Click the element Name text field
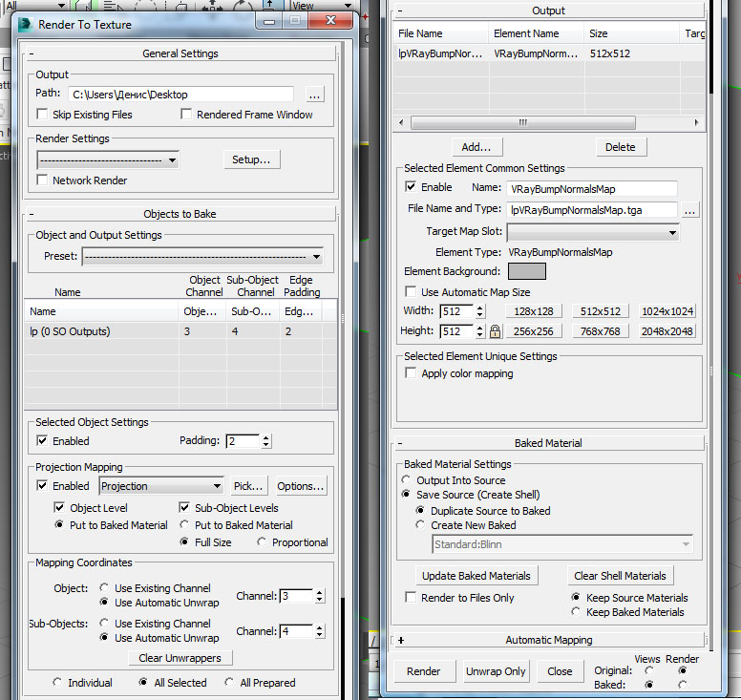Viewport: 741px width, 700px height. [x=592, y=189]
